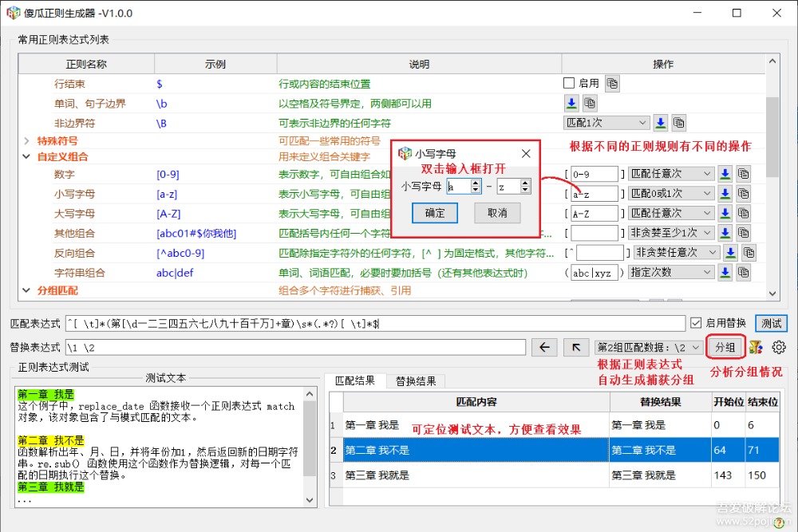Select 匹配结果 tab
The width and height of the screenshot is (798, 532).
355,380
